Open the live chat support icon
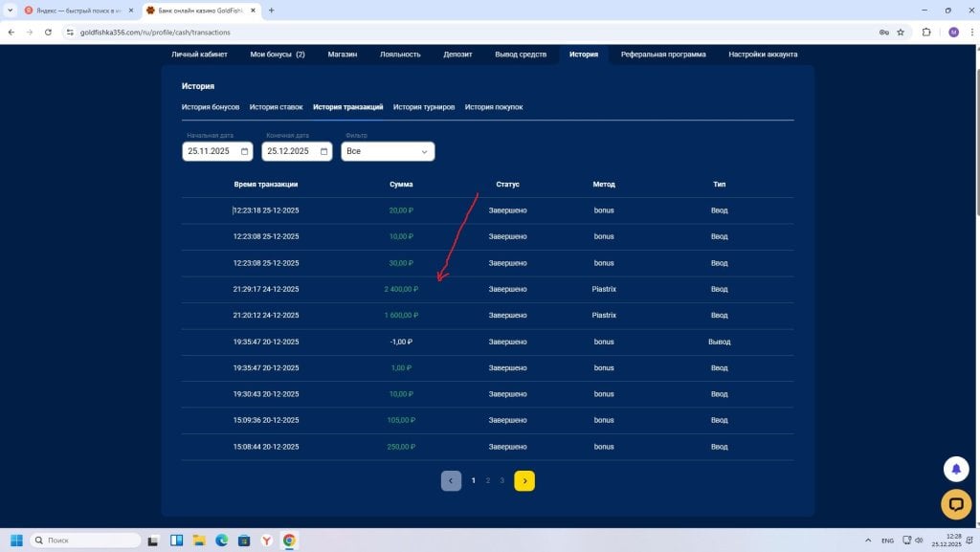Image resolution: width=980 pixels, height=552 pixels. click(x=956, y=504)
